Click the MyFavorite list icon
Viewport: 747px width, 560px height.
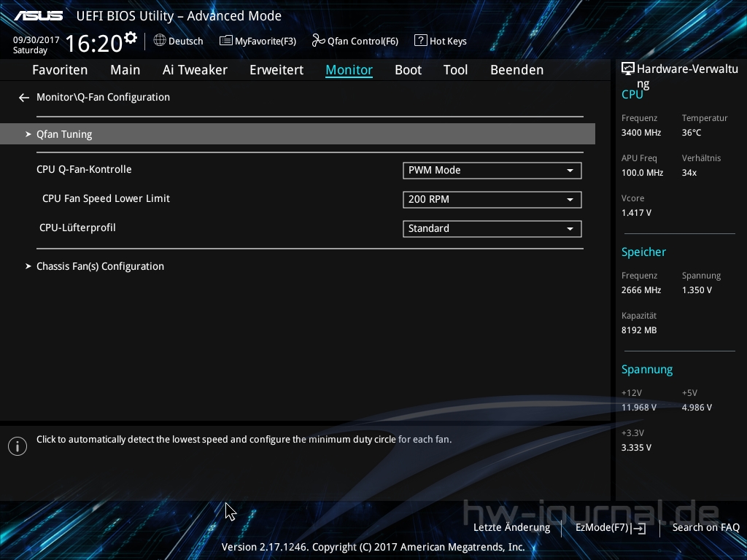tap(226, 41)
